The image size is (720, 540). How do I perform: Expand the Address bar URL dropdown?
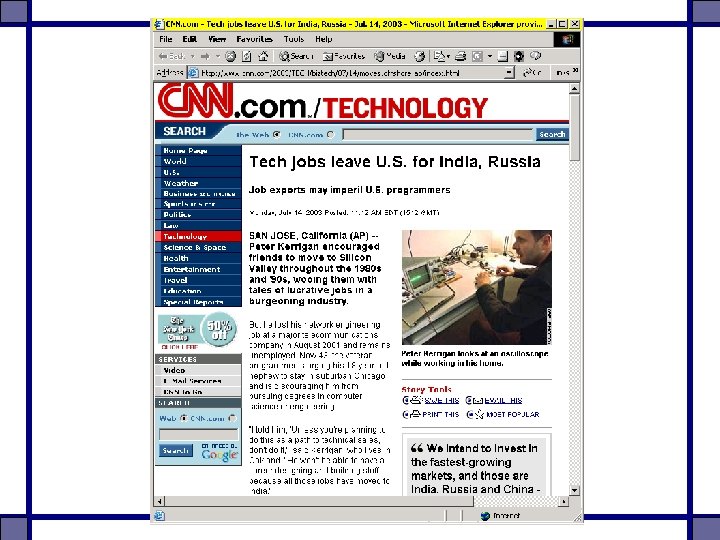tap(509, 73)
